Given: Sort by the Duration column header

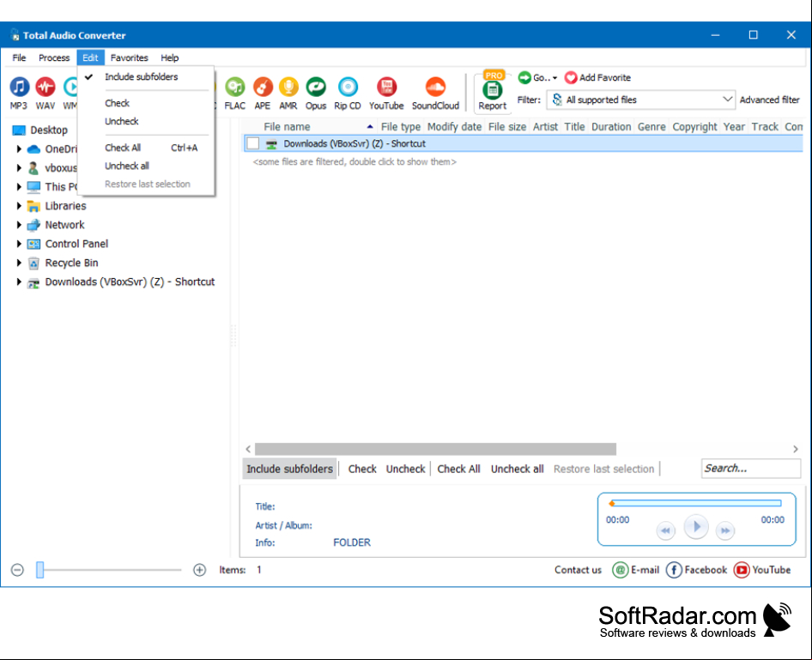Looking at the screenshot, I should click(611, 127).
